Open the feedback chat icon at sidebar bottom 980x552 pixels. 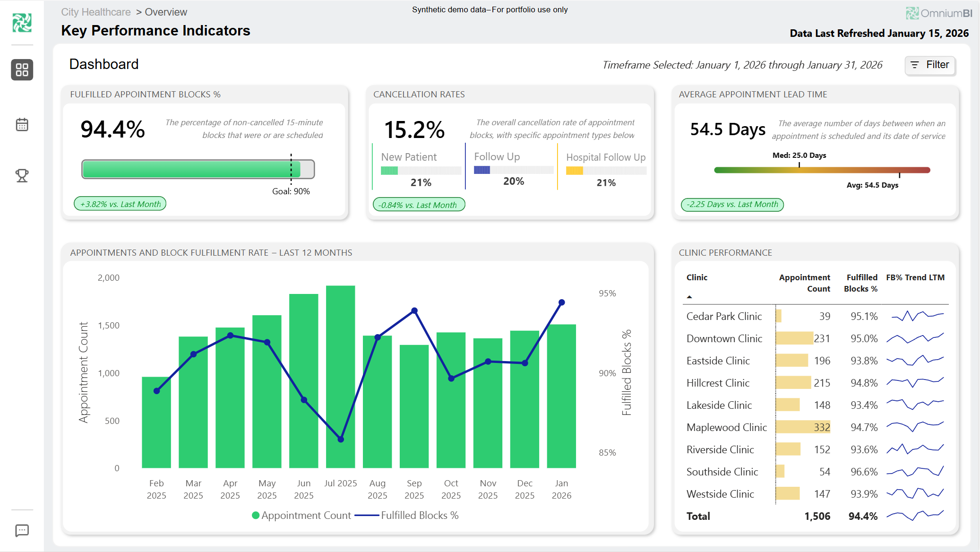coord(22,530)
